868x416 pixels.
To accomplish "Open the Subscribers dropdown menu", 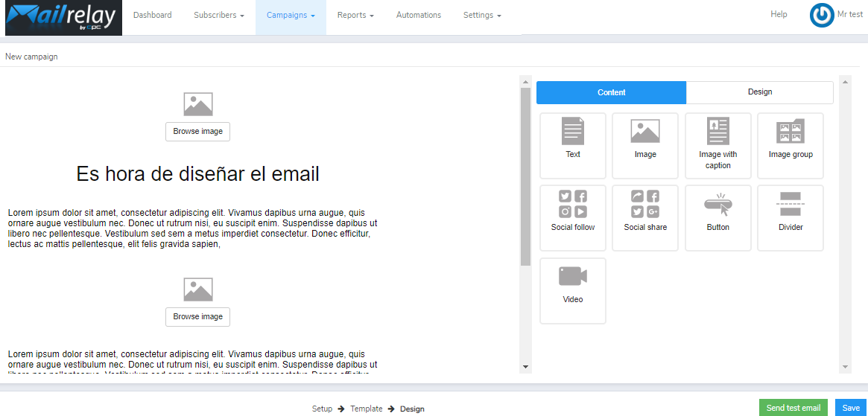I will pos(218,16).
